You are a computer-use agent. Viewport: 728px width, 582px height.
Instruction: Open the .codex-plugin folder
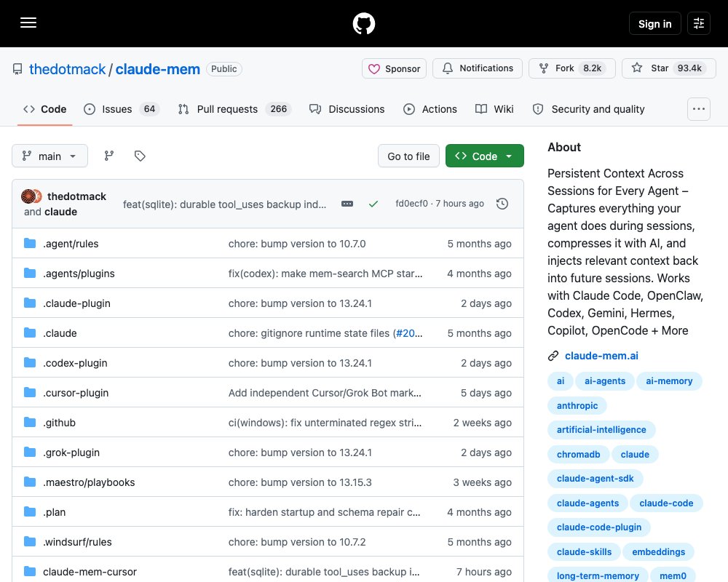tap(75, 363)
